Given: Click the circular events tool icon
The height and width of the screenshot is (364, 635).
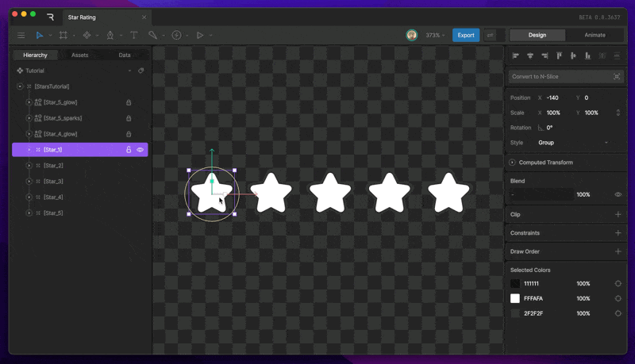Looking at the screenshot, I should [176, 35].
